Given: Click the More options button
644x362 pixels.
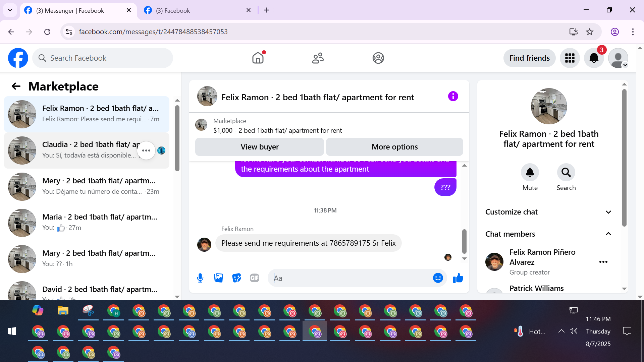Looking at the screenshot, I should pyautogui.click(x=394, y=147).
